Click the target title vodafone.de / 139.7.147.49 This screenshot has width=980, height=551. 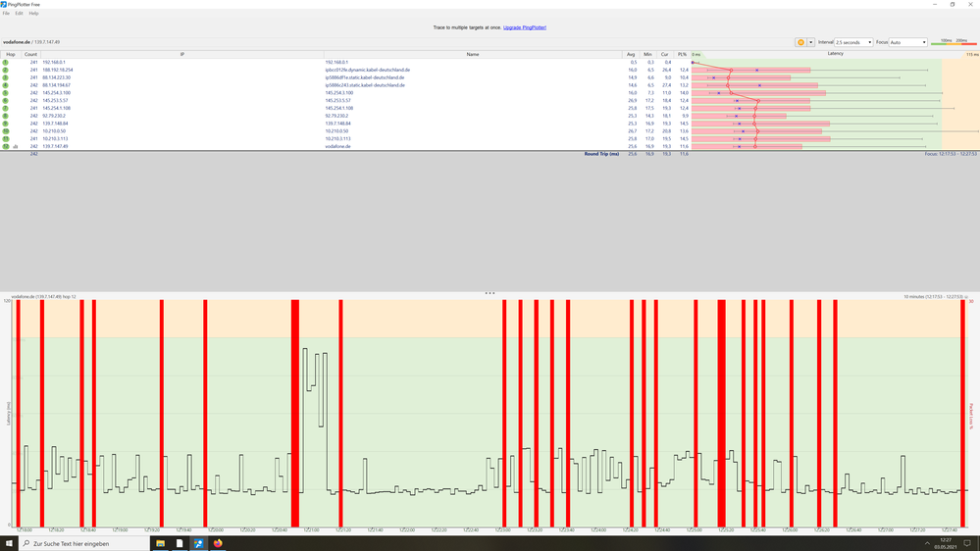[x=31, y=42]
